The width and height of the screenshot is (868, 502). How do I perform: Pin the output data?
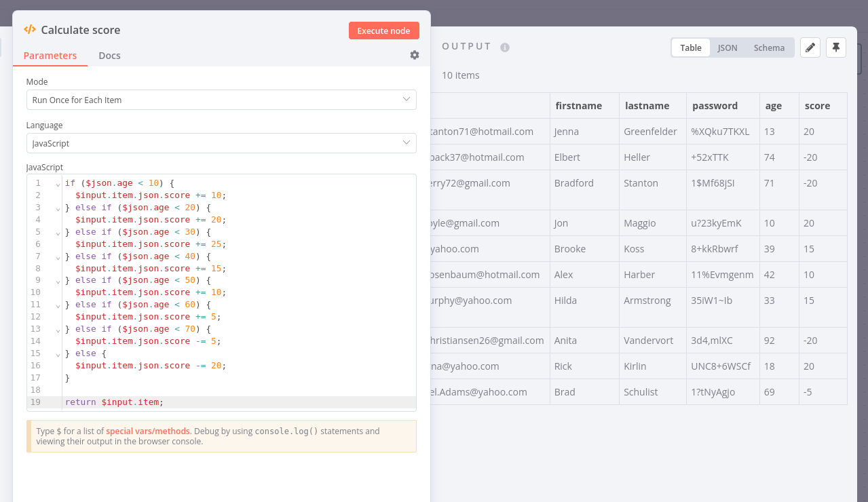click(x=836, y=47)
